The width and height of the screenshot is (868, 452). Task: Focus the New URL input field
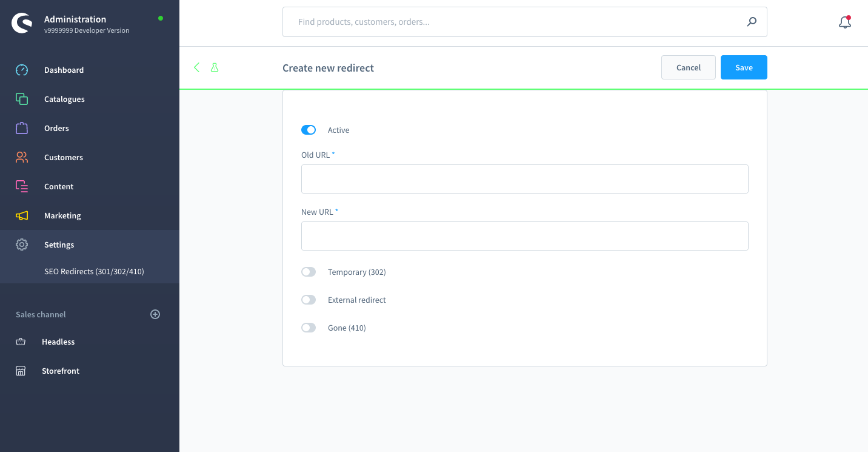525,236
